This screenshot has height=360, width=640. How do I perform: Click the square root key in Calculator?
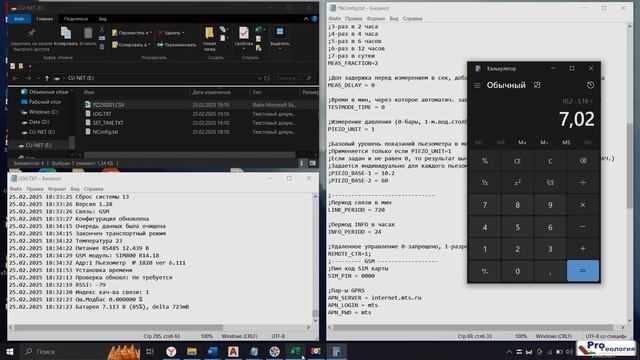pos(550,182)
